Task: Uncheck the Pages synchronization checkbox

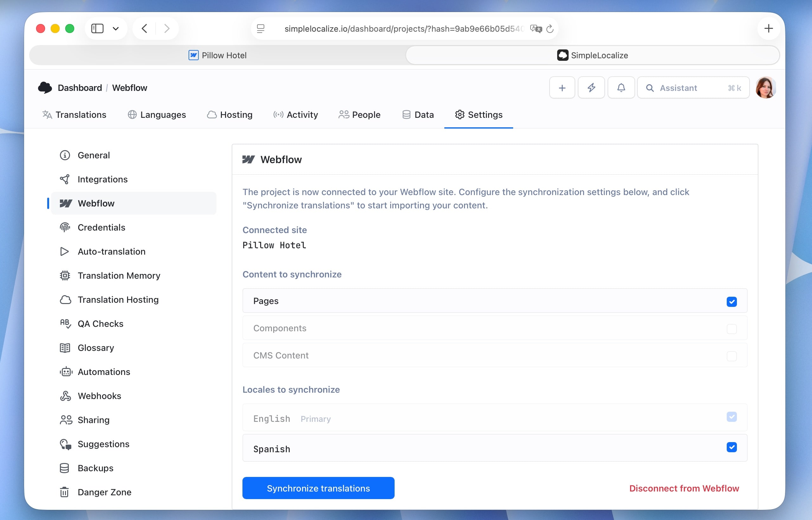Action: click(x=731, y=301)
